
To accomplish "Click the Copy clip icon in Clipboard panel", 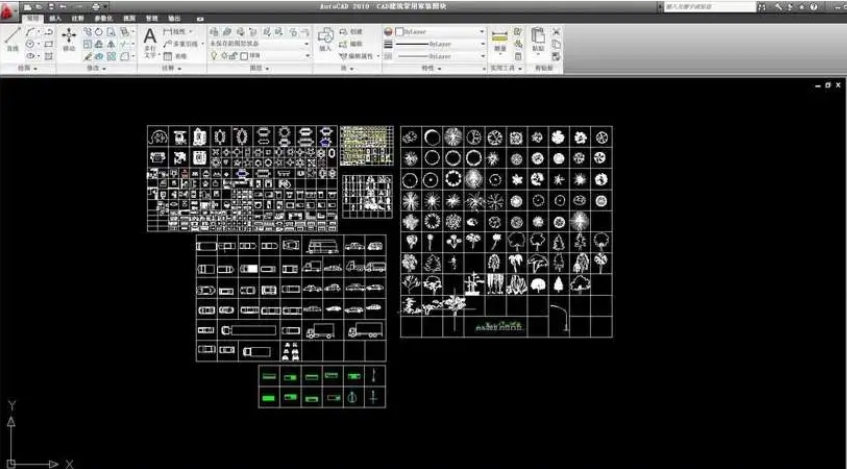I will coord(556,44).
